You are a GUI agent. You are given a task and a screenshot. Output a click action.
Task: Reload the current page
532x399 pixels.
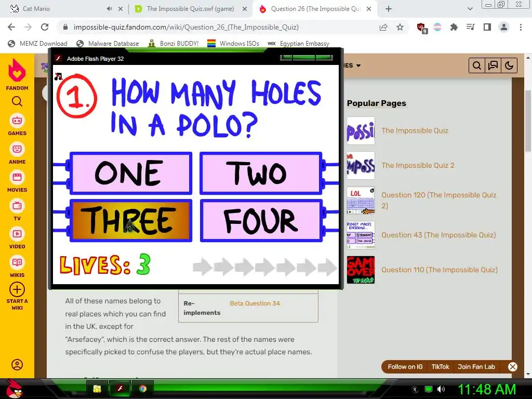pos(45,27)
